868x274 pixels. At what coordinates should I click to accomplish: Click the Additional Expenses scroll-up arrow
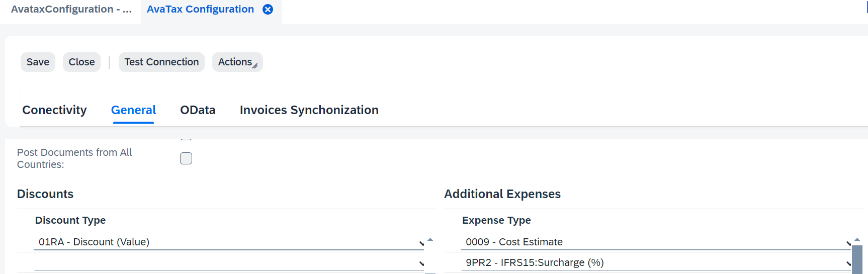857,239
